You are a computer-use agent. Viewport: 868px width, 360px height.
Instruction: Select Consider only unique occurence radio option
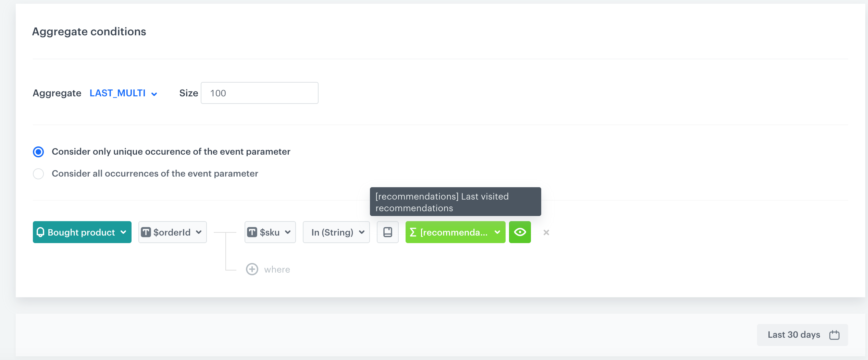(x=38, y=152)
